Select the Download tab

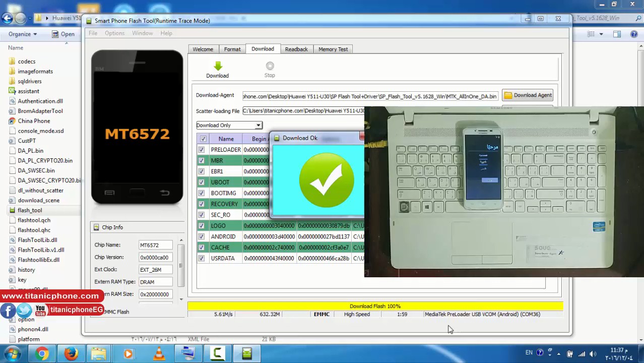pyautogui.click(x=263, y=49)
